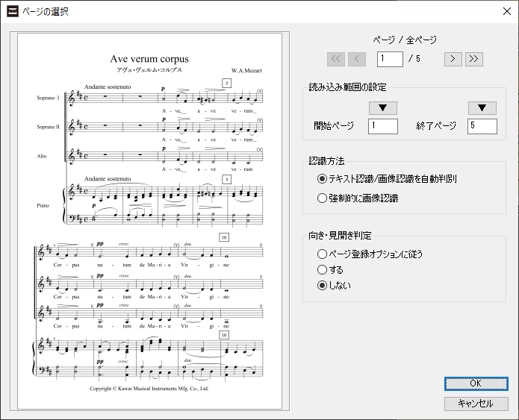
Task: Set end page using its down-triangle button
Action: tap(482, 108)
